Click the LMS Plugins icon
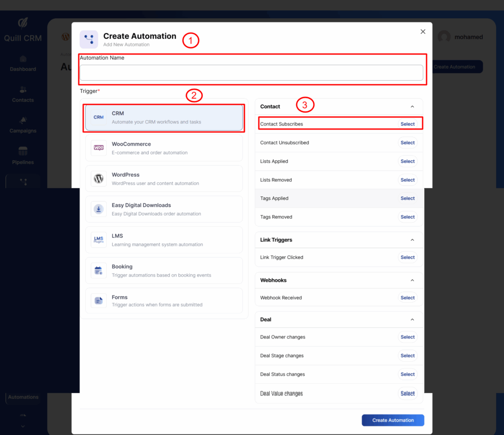The image size is (504, 435). [98, 240]
